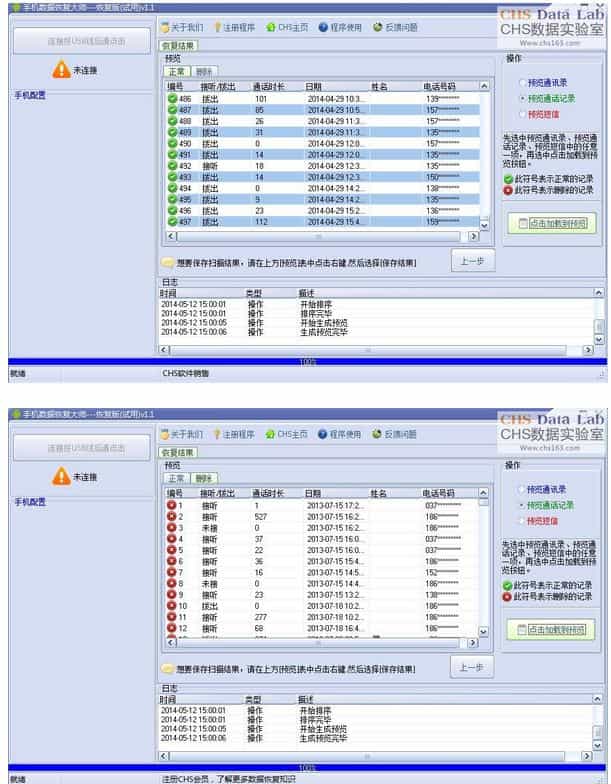Open CHS主页 in the upper window toolbar
This screenshot has width=611, height=784.
pos(287,28)
